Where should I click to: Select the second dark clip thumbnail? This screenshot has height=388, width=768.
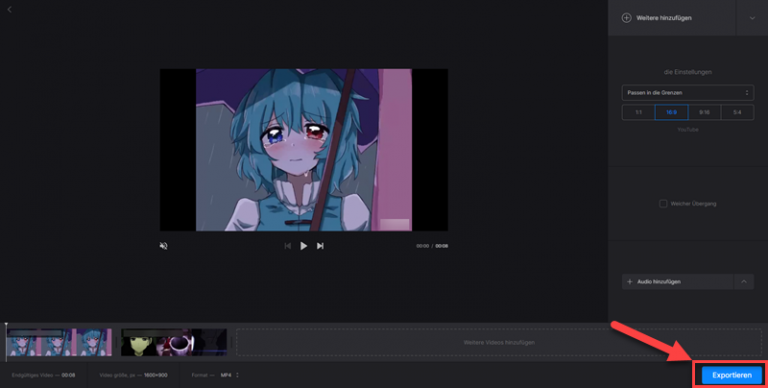[174, 342]
